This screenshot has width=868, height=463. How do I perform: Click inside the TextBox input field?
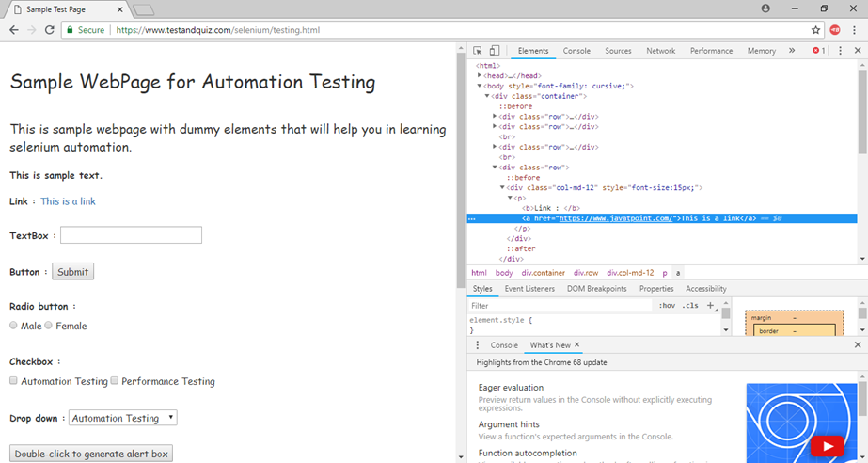[132, 235]
